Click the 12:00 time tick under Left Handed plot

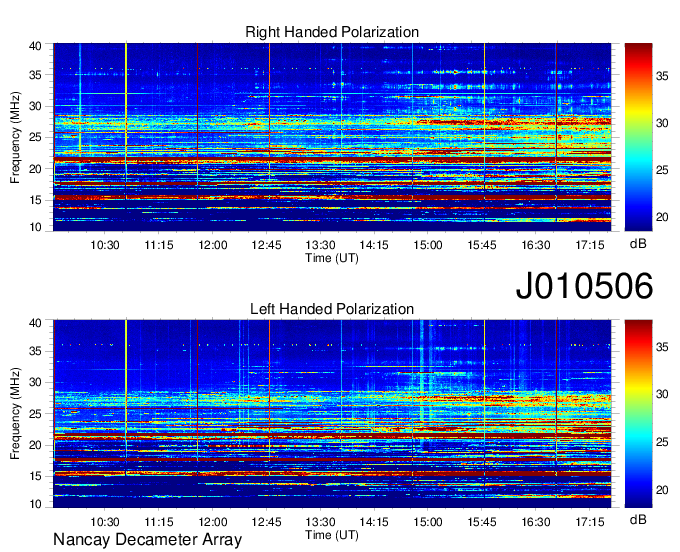point(212,522)
